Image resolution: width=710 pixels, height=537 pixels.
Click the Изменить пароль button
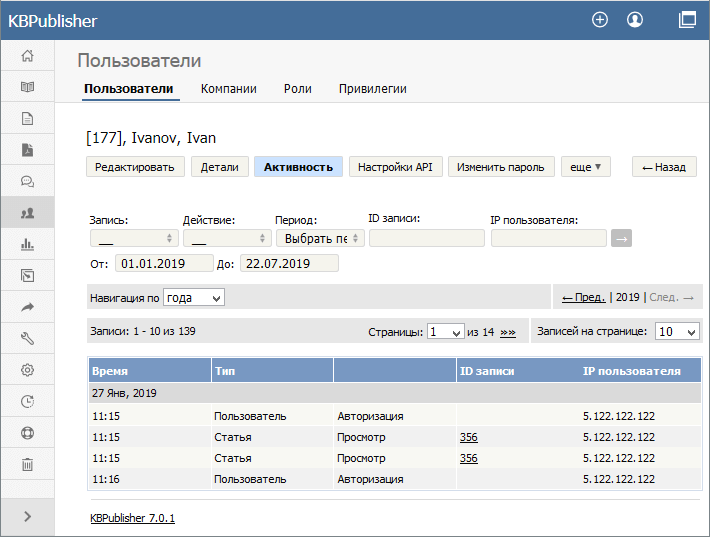pos(500,167)
